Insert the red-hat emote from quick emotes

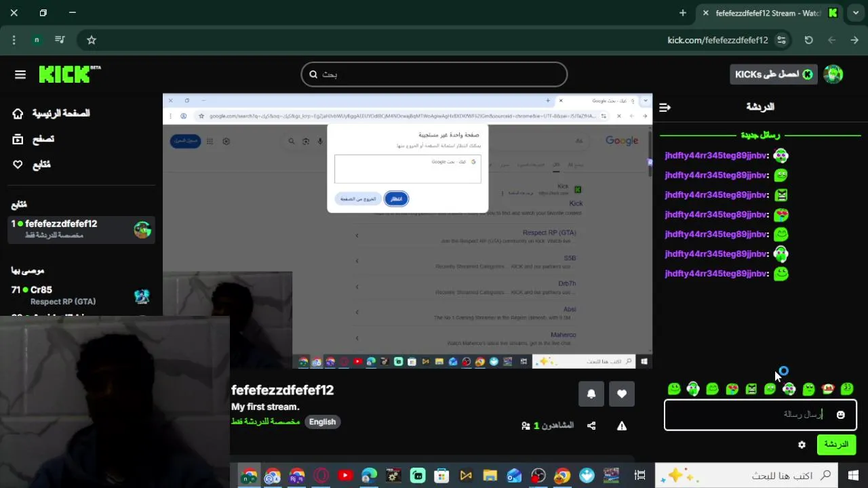tap(827, 389)
